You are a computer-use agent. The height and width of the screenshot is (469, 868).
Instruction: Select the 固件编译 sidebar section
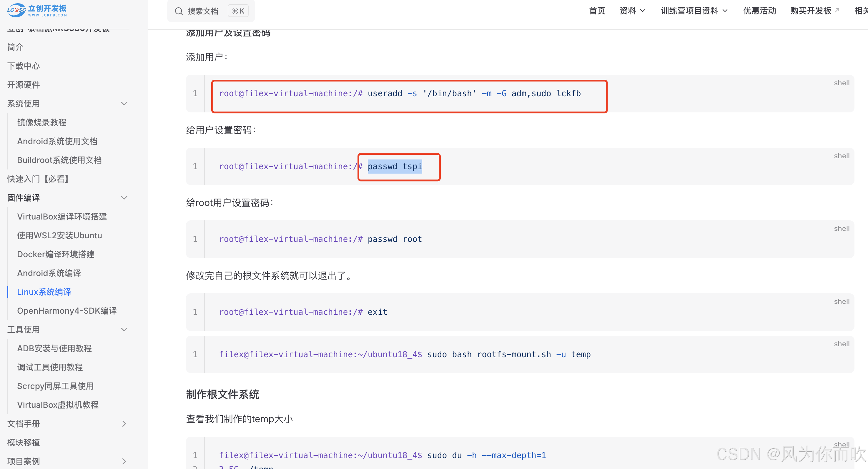24,198
